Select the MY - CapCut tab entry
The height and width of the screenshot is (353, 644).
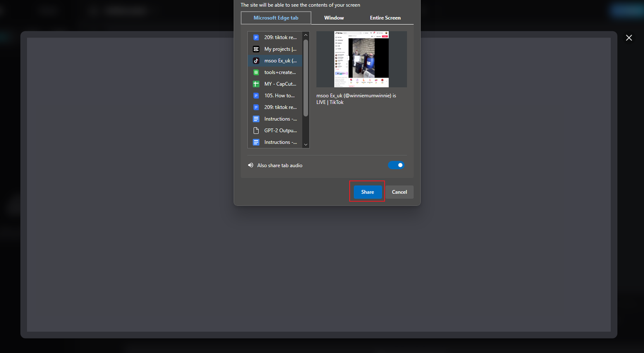click(x=275, y=84)
